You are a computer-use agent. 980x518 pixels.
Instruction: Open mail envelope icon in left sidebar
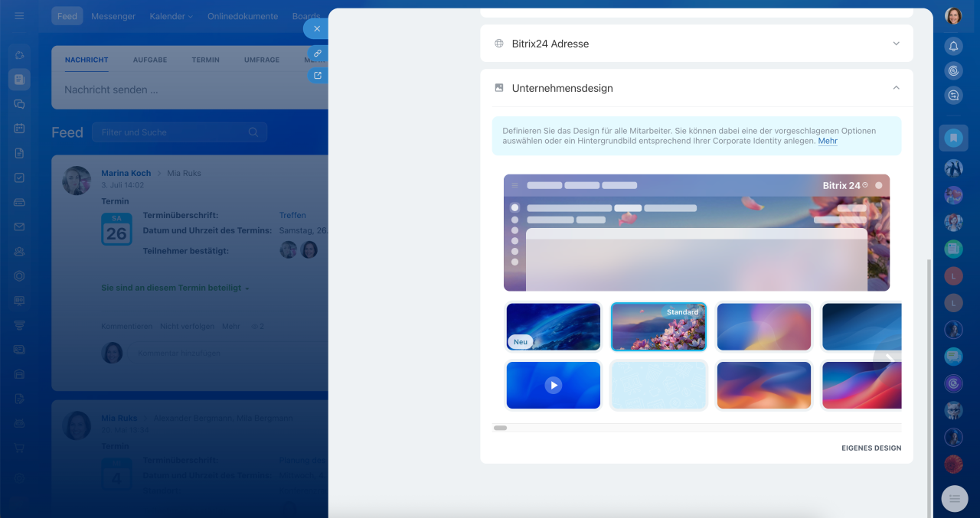coord(19,226)
